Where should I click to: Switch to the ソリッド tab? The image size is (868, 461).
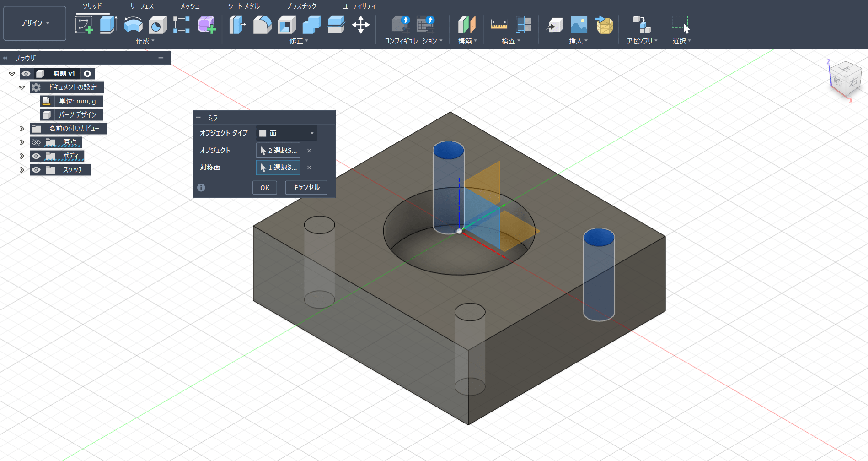[x=92, y=6]
